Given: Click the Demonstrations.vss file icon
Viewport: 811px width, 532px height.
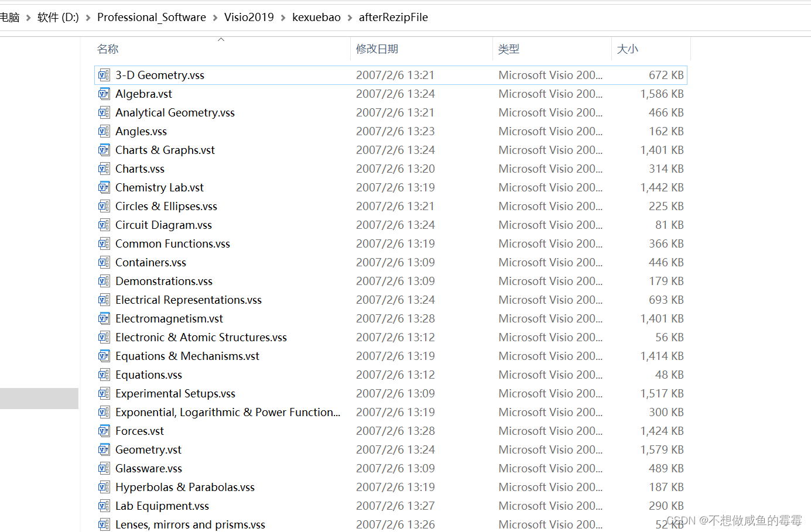Looking at the screenshot, I should [x=104, y=281].
